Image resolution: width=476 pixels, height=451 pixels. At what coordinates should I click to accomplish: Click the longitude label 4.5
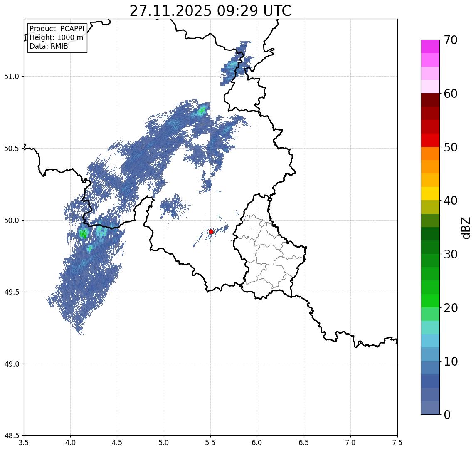117,443
